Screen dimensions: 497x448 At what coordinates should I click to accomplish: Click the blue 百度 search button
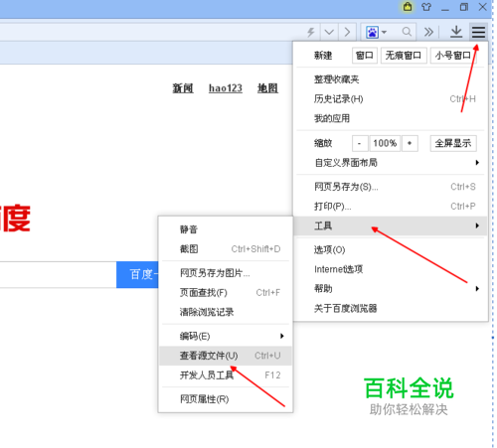pyautogui.click(x=137, y=274)
